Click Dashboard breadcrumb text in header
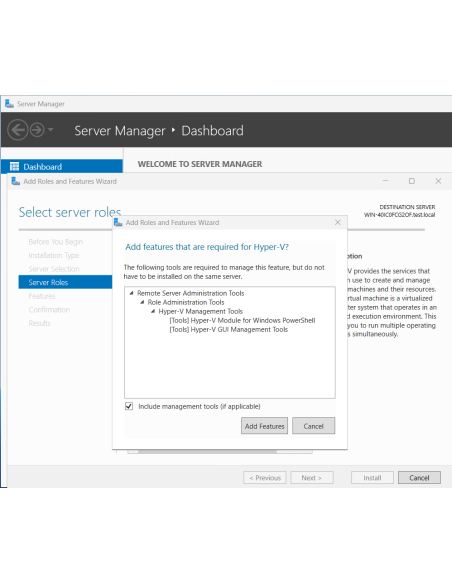Screen dimensions: 452x584 click(x=212, y=131)
